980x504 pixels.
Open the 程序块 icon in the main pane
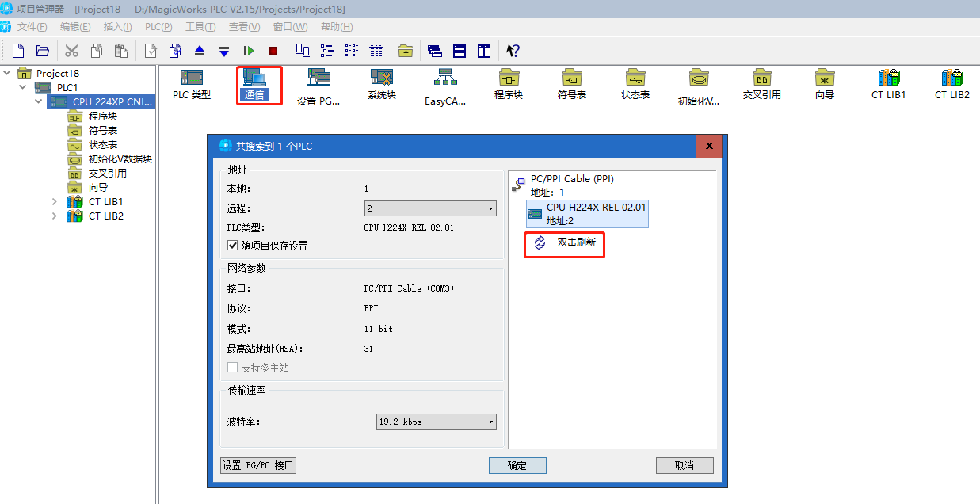pos(509,84)
